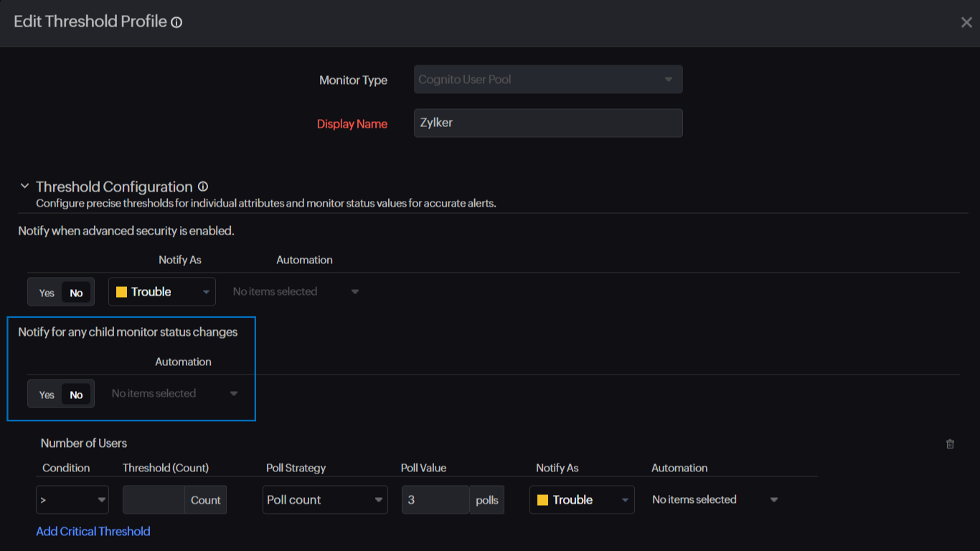Click the info icon beside Edit Threshold Profile
Viewport: 980px width, 551px height.
[176, 22]
